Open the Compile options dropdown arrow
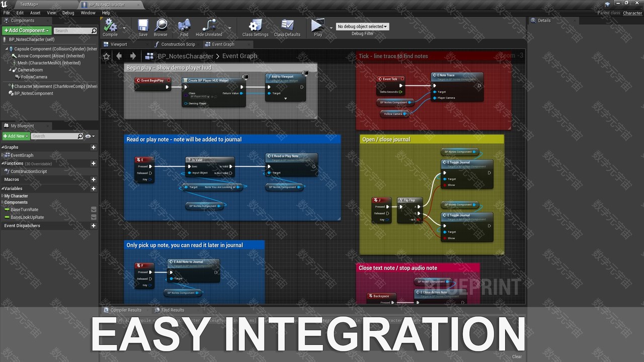644x362 pixels. 125,28
